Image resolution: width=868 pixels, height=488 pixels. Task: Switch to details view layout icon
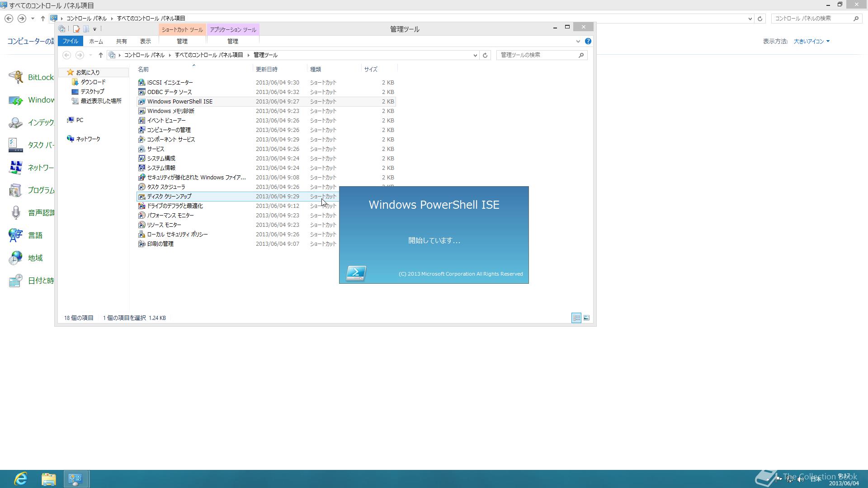point(576,318)
